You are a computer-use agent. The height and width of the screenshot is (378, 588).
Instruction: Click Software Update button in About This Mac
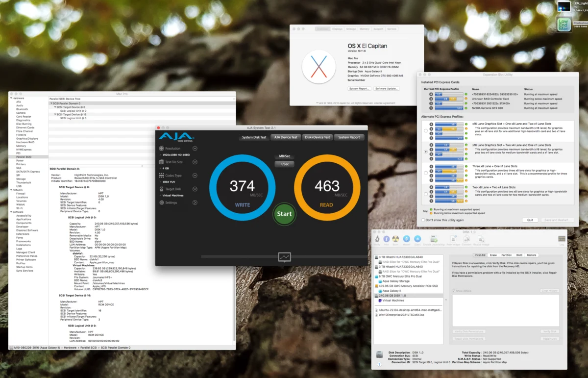click(387, 89)
